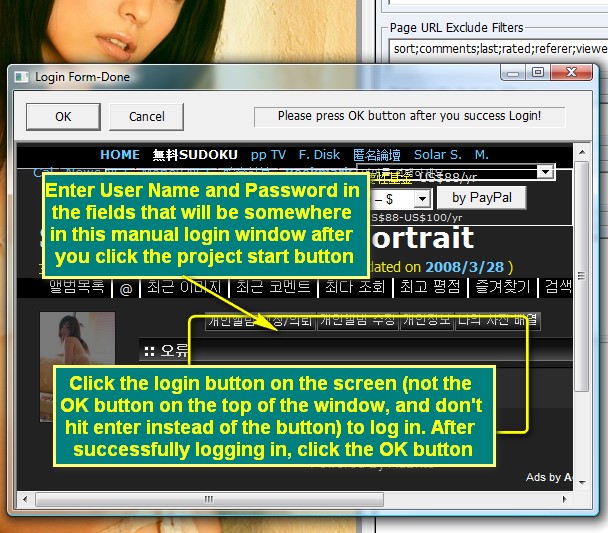Image resolution: width=608 pixels, height=533 pixels.
Task: Click the horizontal scrollbar right arrow
Action: (564, 499)
